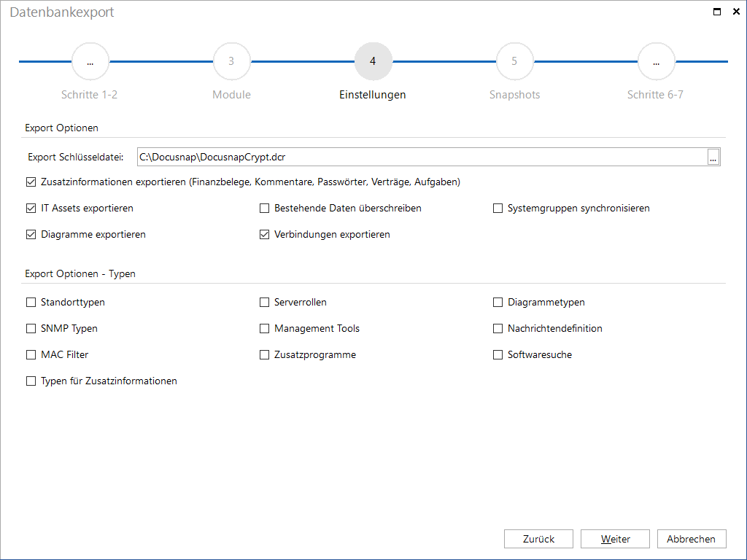Maximize the Datenbankexport window
The width and height of the screenshot is (747, 560).
(717, 12)
